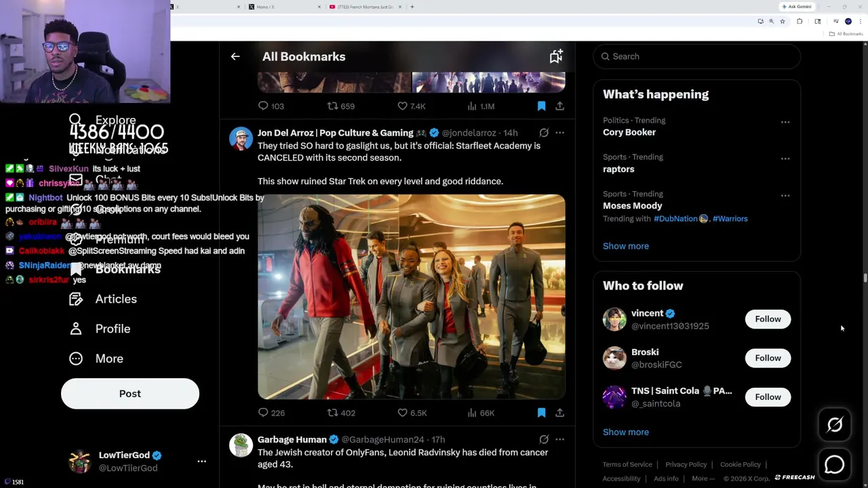
Task: Click the Post button
Action: (130, 394)
